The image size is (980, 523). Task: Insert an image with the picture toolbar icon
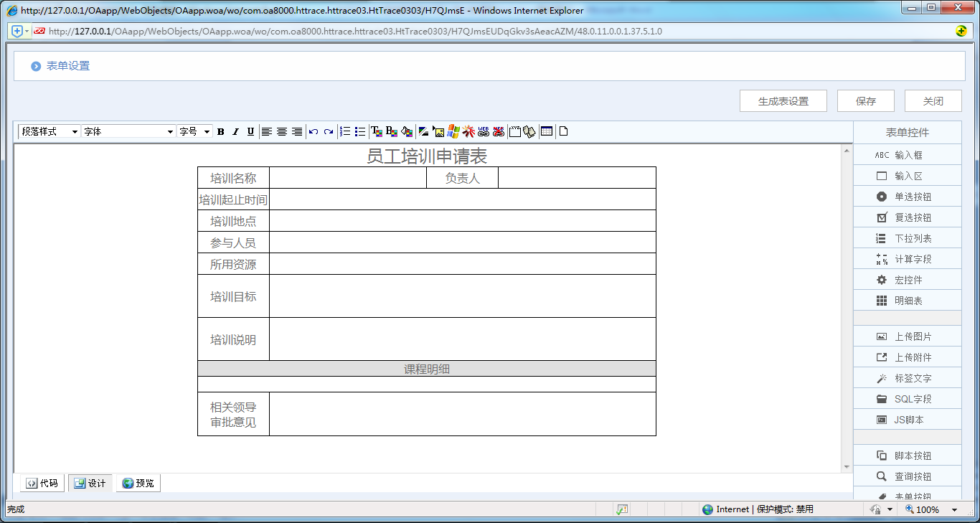pos(439,131)
